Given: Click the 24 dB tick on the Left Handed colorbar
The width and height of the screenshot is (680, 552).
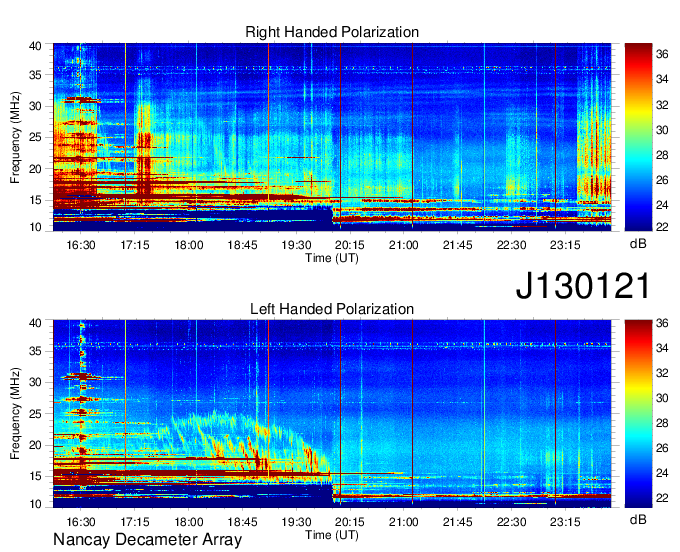Looking at the screenshot, I should click(662, 473).
